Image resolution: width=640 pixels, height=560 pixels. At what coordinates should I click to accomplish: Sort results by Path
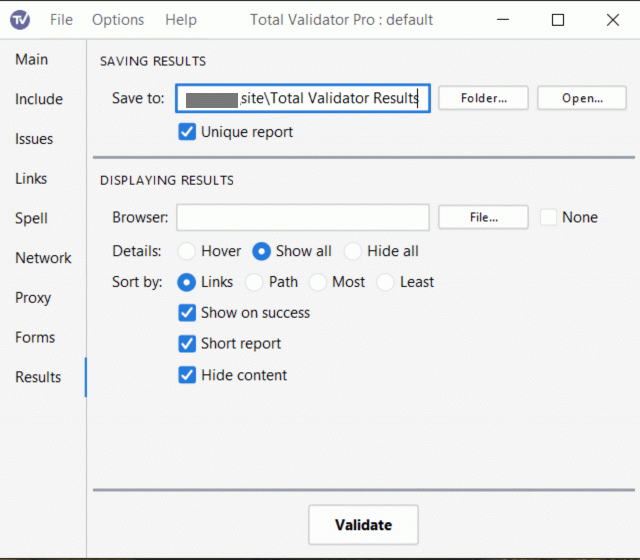click(x=254, y=282)
